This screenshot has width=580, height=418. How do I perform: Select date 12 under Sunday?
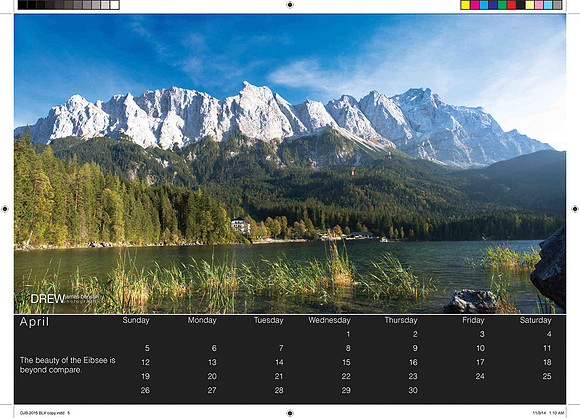(145, 363)
